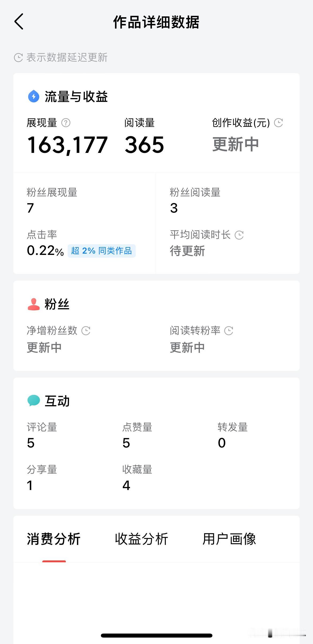This screenshot has height=644, width=313.
Task: Tap the clock icon before 表示数据延迟更新
Action: tap(18, 58)
